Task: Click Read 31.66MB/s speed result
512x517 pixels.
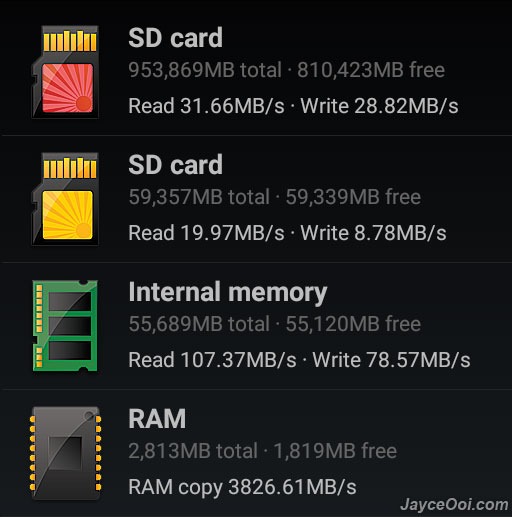Action: 206,106
